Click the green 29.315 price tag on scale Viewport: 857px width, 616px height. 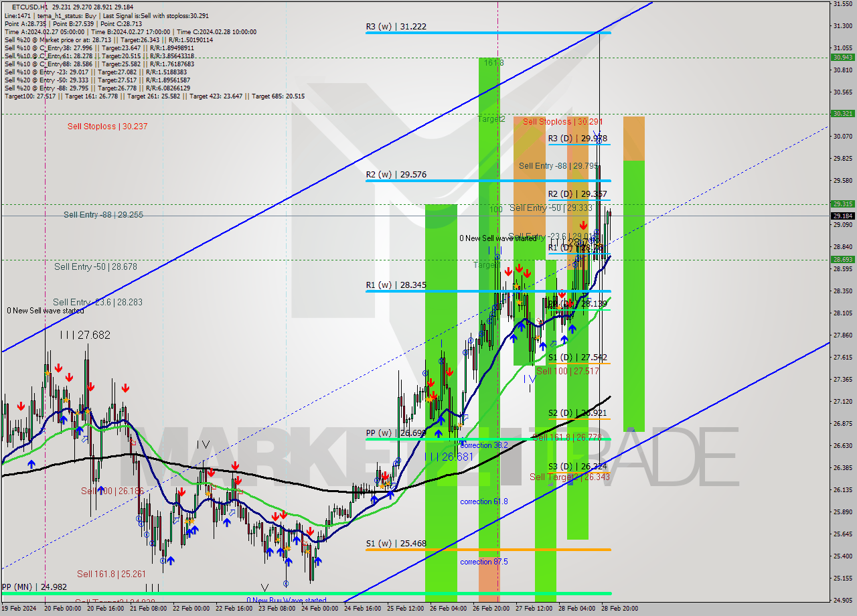point(842,204)
